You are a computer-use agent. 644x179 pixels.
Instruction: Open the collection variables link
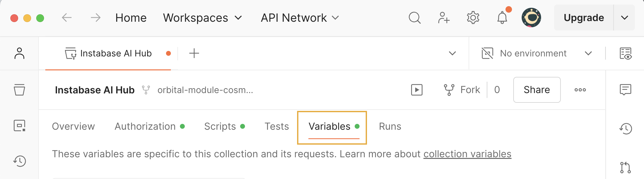(x=467, y=154)
